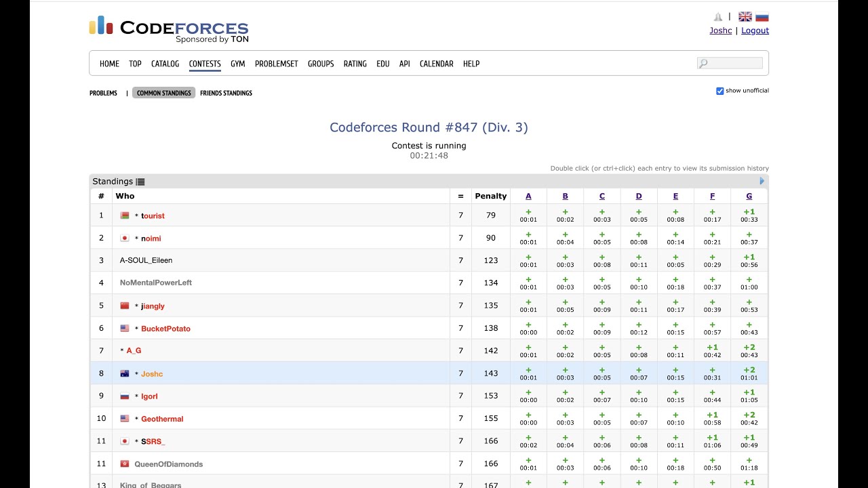This screenshot has width=868, height=488.
Task: Click the notification bell icon
Action: 718,17
